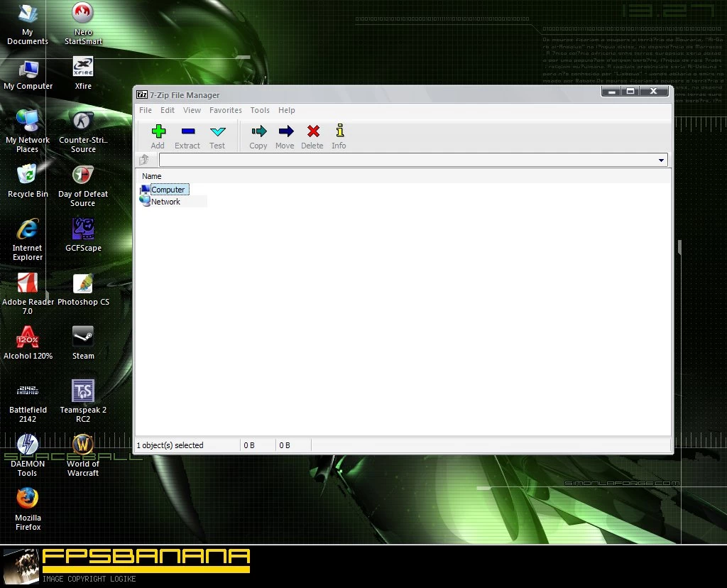
Task: Close the 7-Zip File Manager window
Action: pos(654,92)
